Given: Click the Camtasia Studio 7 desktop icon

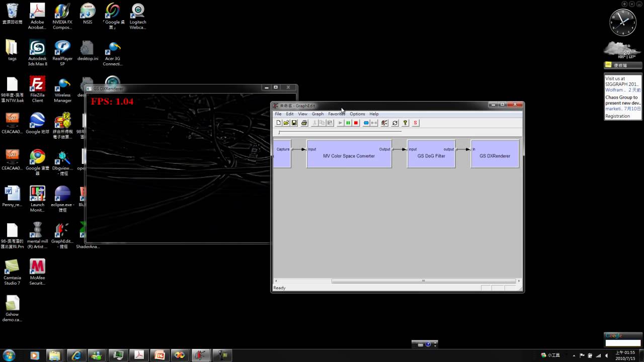Looking at the screenshot, I should (12, 272).
